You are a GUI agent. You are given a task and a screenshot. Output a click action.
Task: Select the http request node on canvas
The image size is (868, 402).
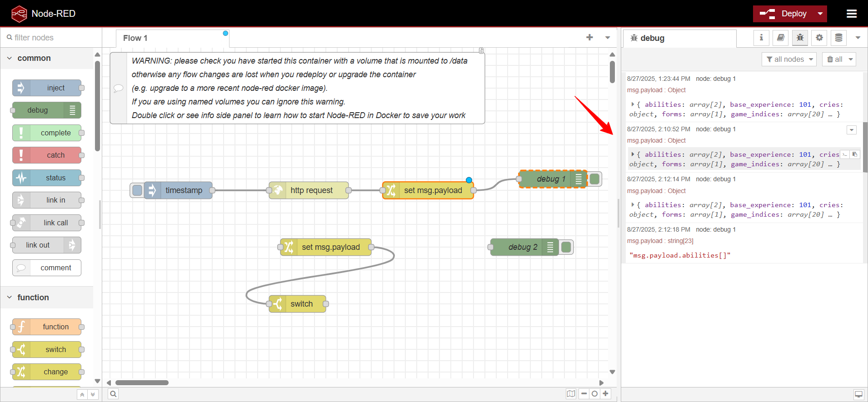coord(309,190)
